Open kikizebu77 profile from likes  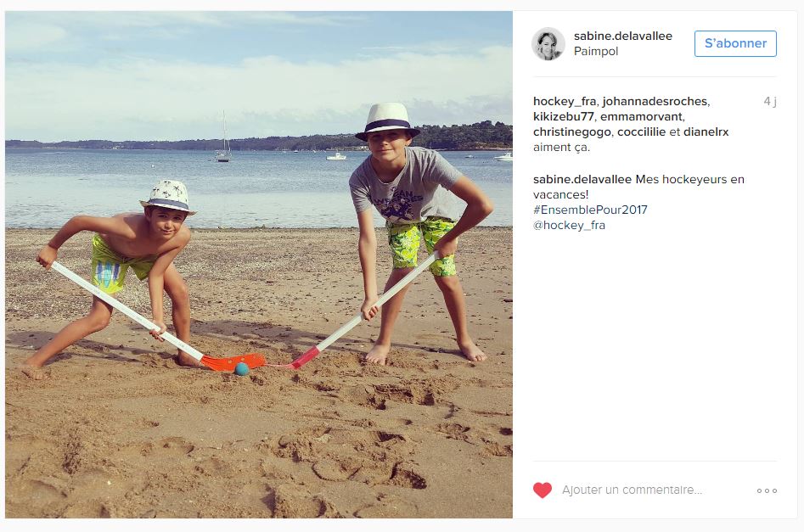(x=564, y=117)
